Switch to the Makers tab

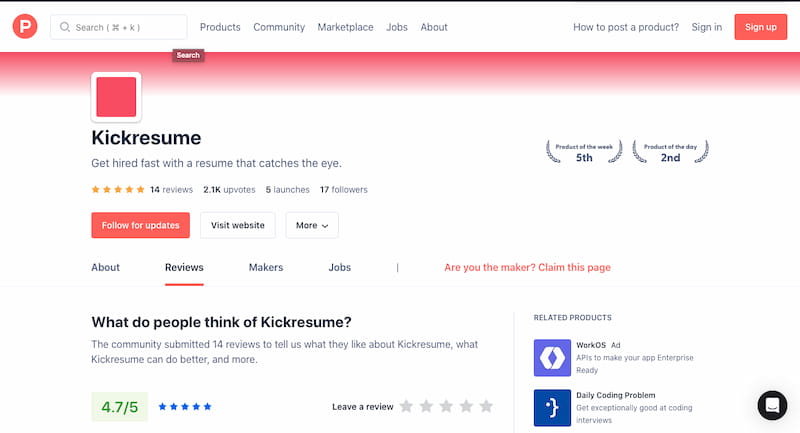(266, 267)
